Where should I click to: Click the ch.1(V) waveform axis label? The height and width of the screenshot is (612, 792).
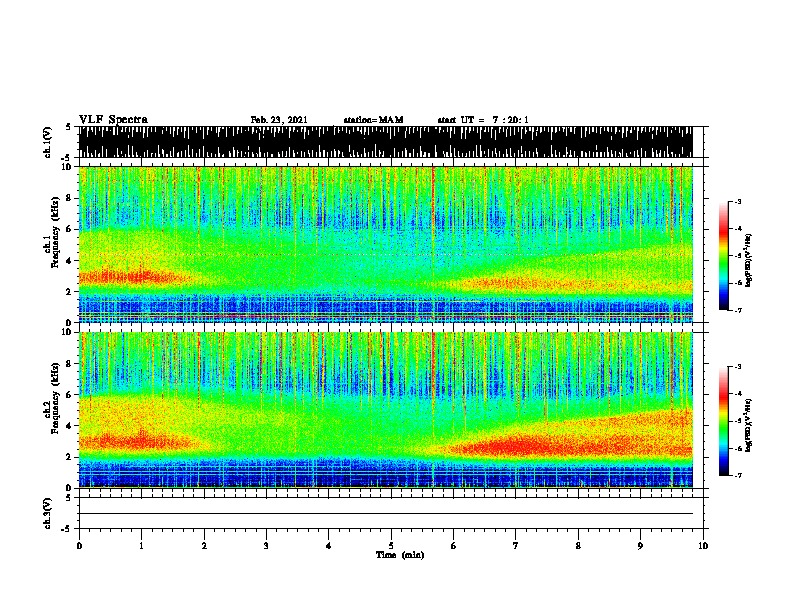47,142
